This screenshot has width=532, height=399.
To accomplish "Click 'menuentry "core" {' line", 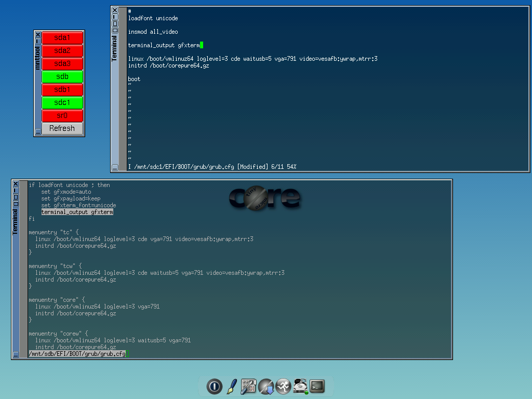I will click(57, 300).
